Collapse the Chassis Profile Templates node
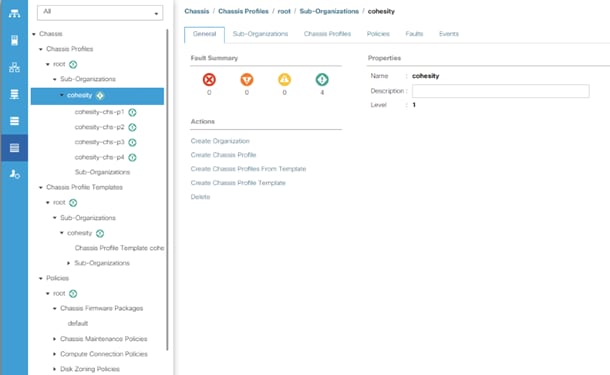This screenshot has width=610, height=375. [x=41, y=188]
